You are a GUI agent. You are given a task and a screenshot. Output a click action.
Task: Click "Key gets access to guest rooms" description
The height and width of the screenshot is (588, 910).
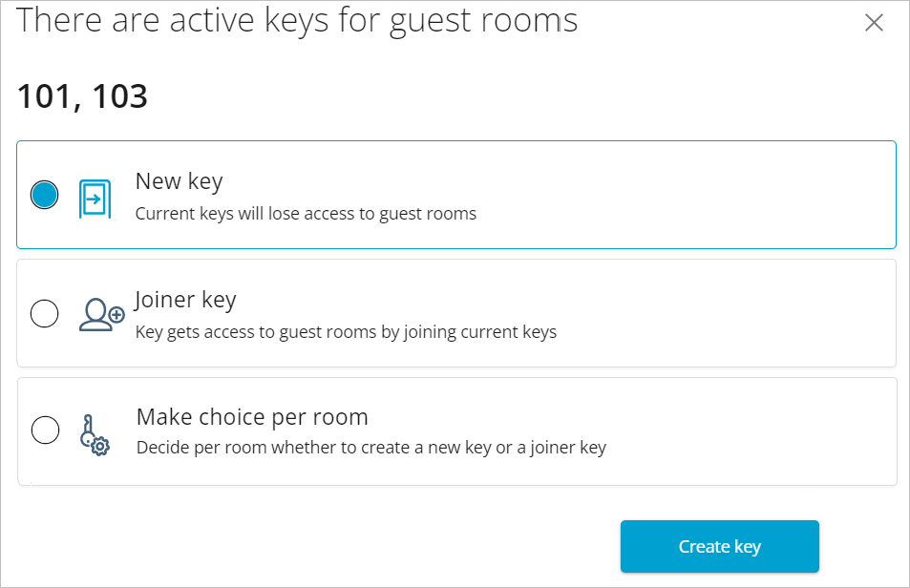coord(346,332)
